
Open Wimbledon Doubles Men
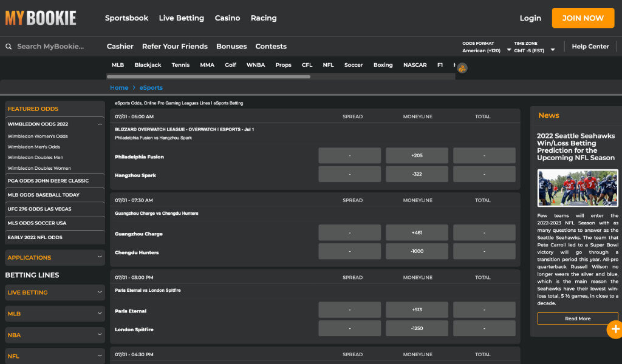(x=35, y=158)
